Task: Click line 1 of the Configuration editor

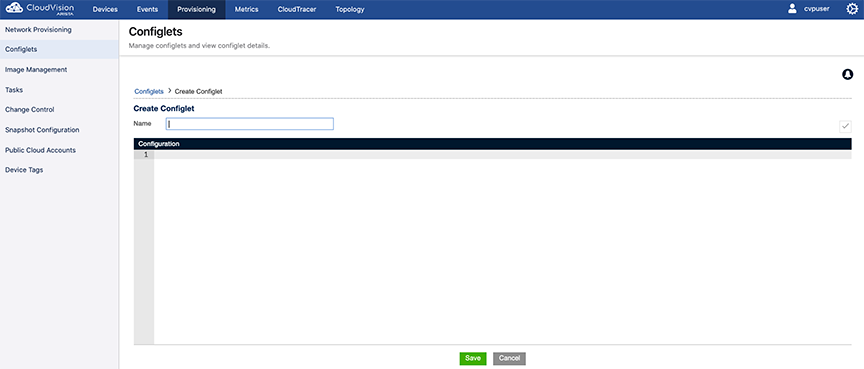Action: [503, 155]
